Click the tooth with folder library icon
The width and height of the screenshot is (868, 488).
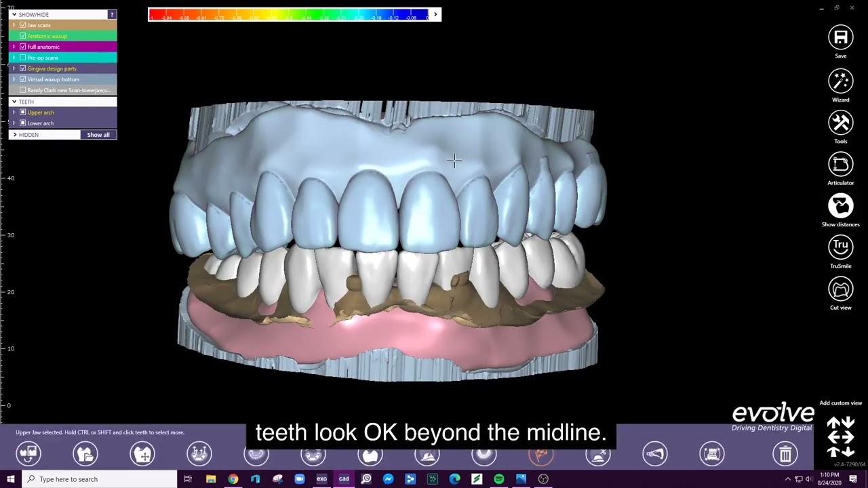click(85, 453)
